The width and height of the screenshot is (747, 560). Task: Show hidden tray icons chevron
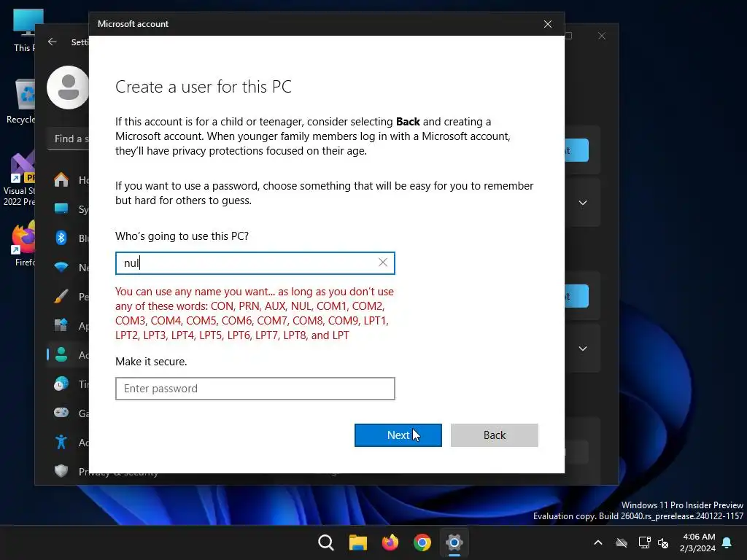598,542
